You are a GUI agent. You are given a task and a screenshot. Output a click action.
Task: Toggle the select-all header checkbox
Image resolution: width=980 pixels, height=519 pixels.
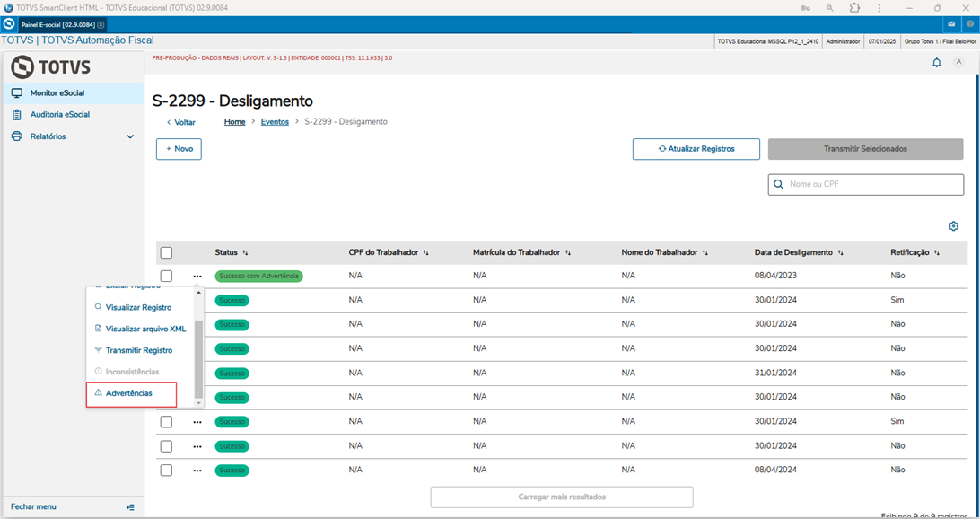pos(166,252)
